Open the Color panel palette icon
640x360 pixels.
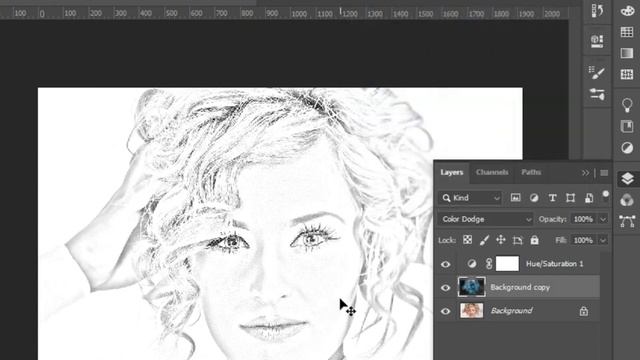click(x=627, y=11)
